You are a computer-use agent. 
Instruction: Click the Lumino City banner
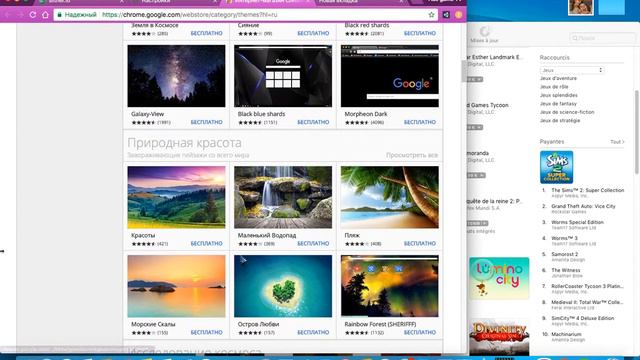click(x=499, y=278)
